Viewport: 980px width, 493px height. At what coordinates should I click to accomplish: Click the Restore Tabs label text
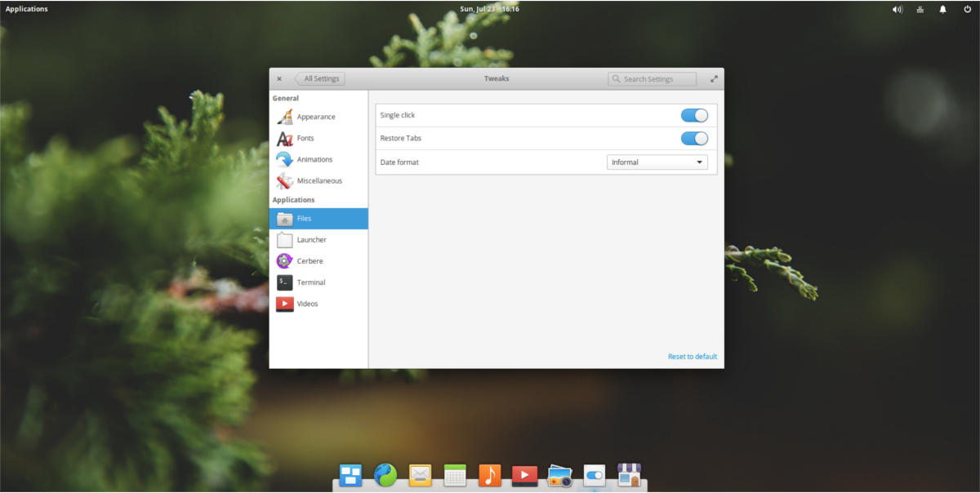point(401,138)
